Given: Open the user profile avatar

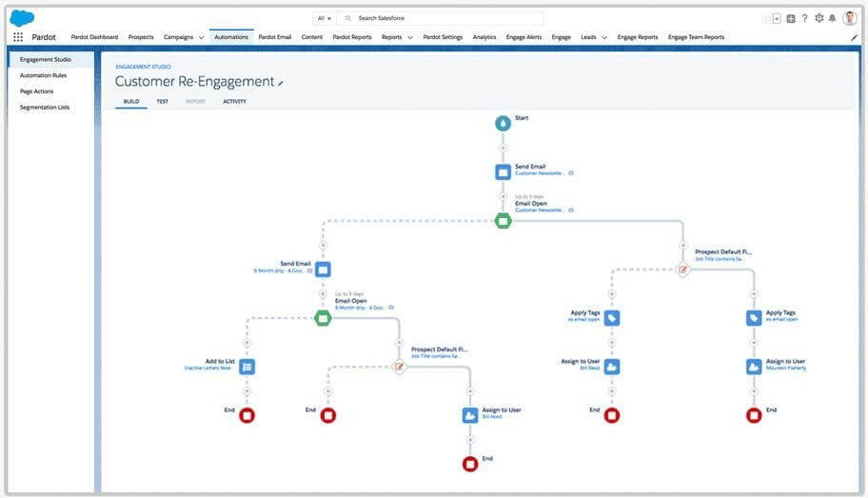Looking at the screenshot, I should pyautogui.click(x=850, y=18).
